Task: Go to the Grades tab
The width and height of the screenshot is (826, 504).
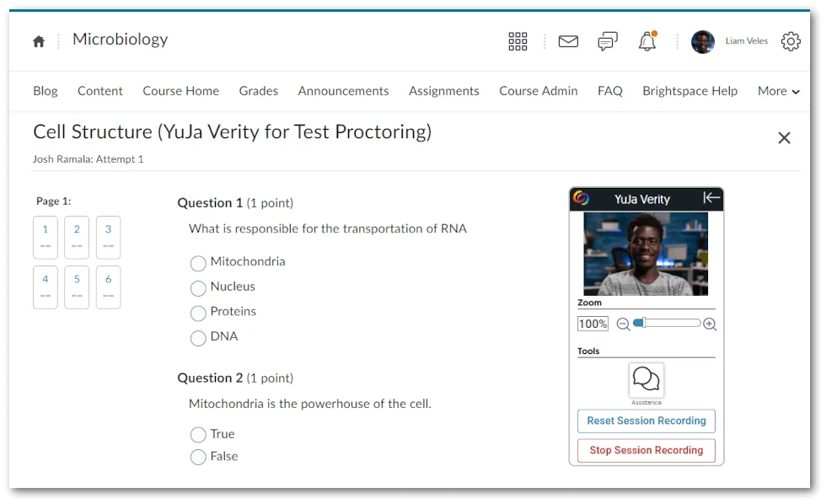Action: (x=257, y=90)
